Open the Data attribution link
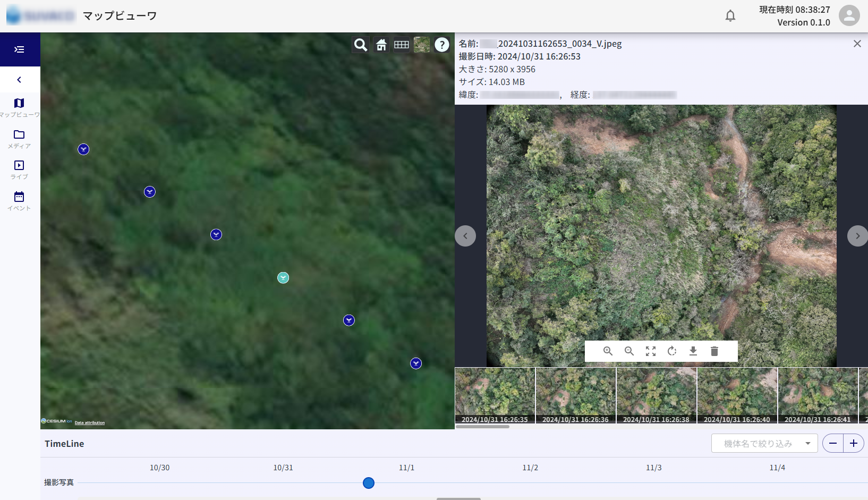This screenshot has width=868, height=500. pos(90,423)
